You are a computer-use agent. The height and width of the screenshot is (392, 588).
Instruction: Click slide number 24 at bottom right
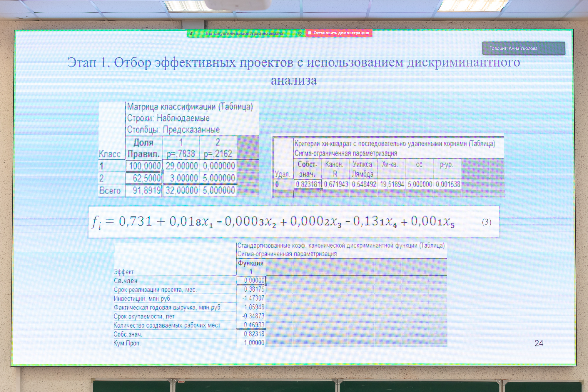coord(539,343)
